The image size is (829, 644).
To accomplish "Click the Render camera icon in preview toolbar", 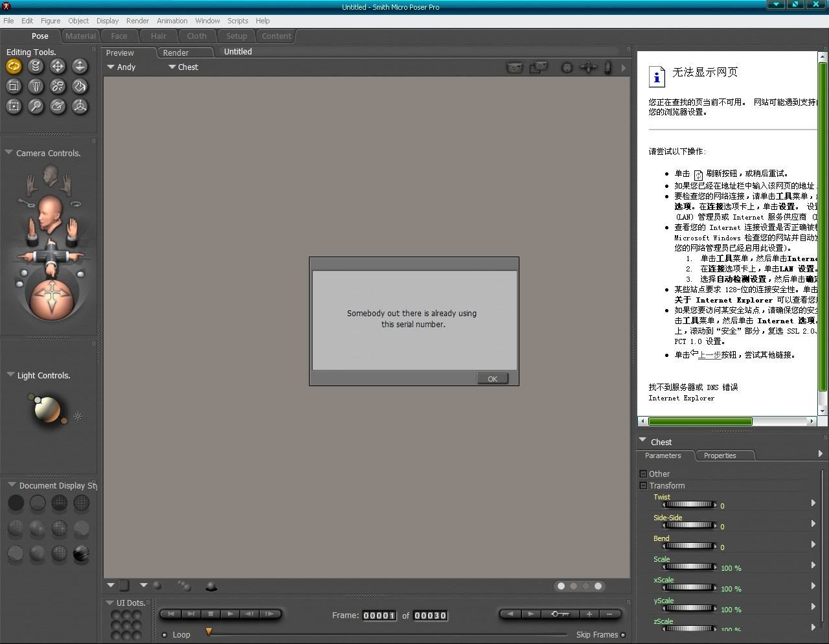I will (514, 67).
